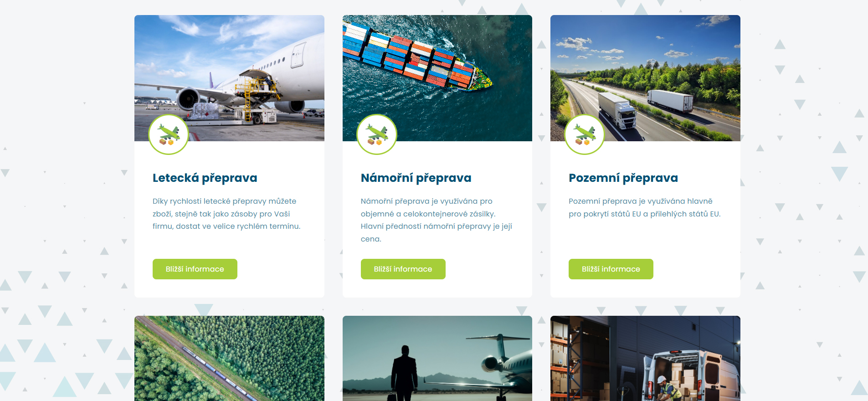Click the train through forest photo
868x401 pixels.
point(229,359)
